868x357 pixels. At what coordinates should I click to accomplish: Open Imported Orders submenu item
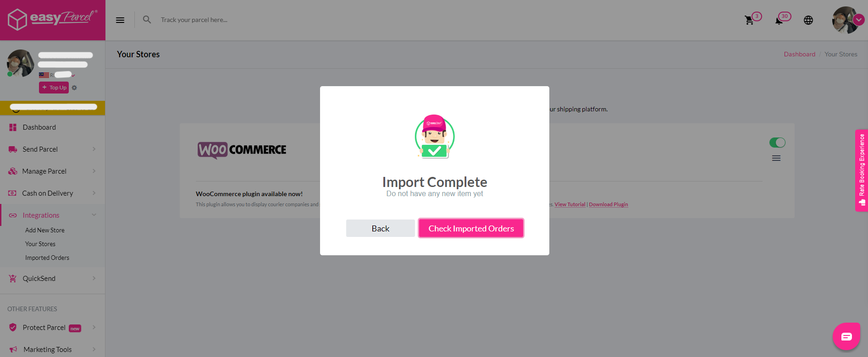[x=47, y=258]
